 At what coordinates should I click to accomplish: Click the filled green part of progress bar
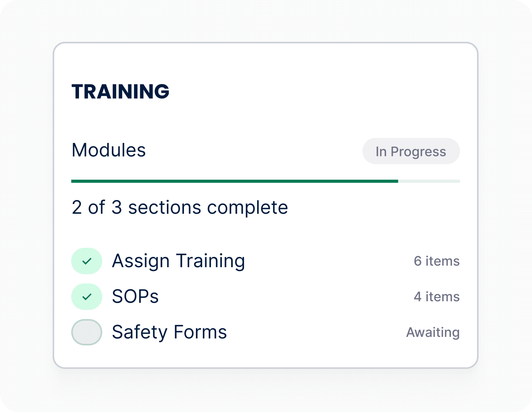(x=235, y=181)
